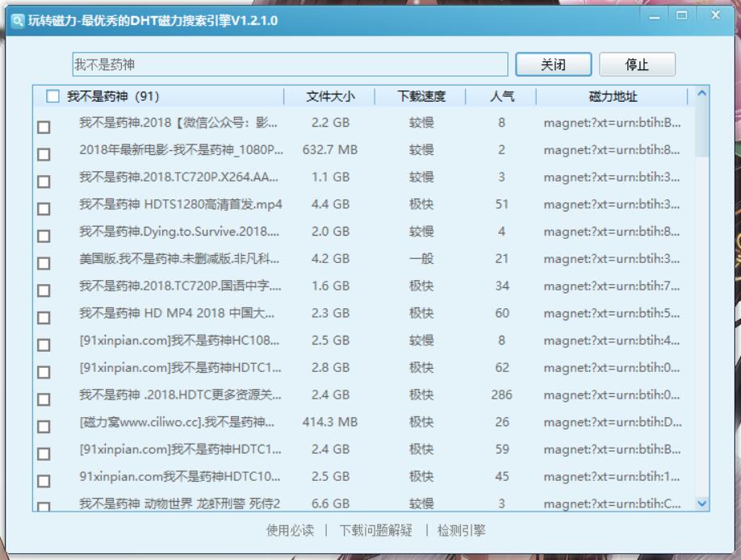Toggle the select-all checkbox in header
741x560 pixels.
coord(53,96)
